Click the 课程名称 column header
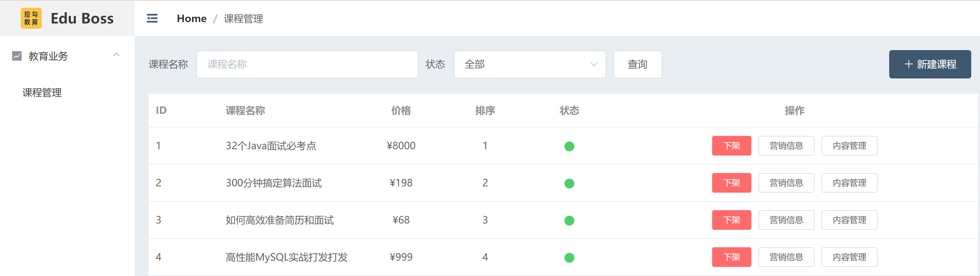Image resolution: width=980 pixels, height=276 pixels. pos(245,111)
